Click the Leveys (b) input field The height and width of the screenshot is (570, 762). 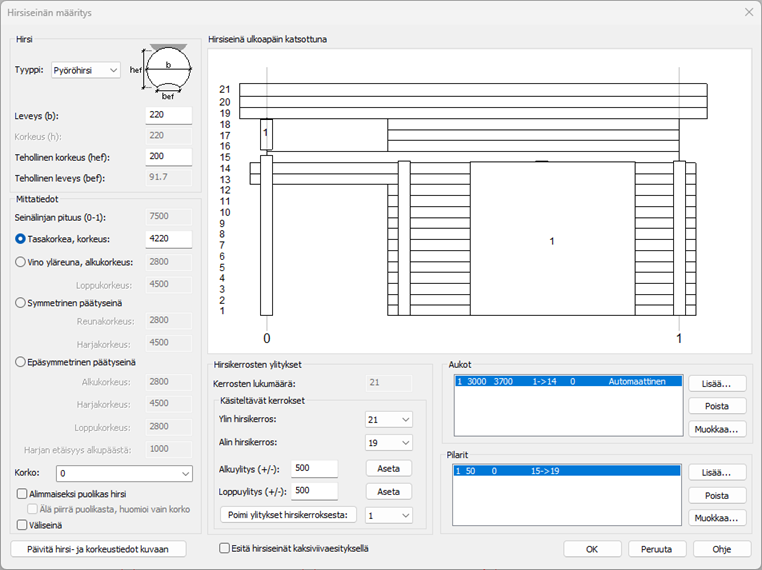coord(168,115)
